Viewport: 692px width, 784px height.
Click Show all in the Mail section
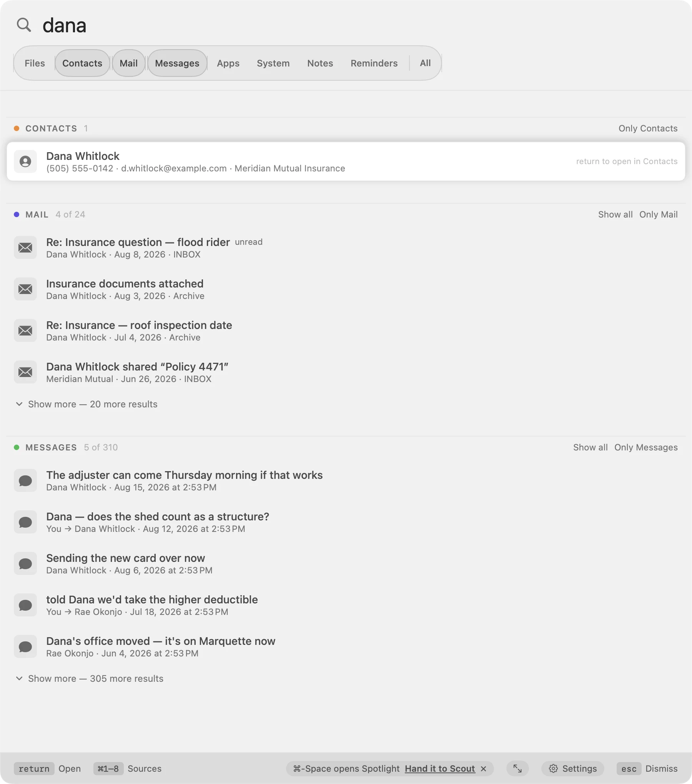click(x=615, y=214)
